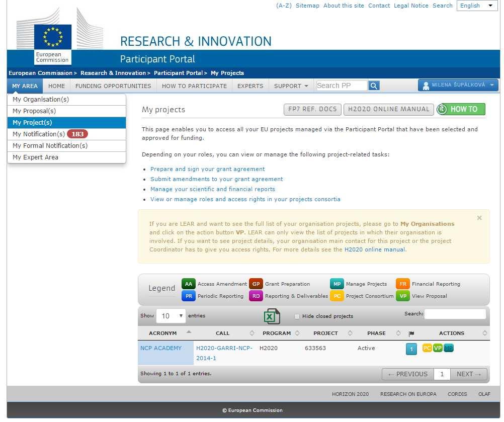The height and width of the screenshot is (422, 504).
Task: Click the flag column header icon
Action: coord(411,333)
